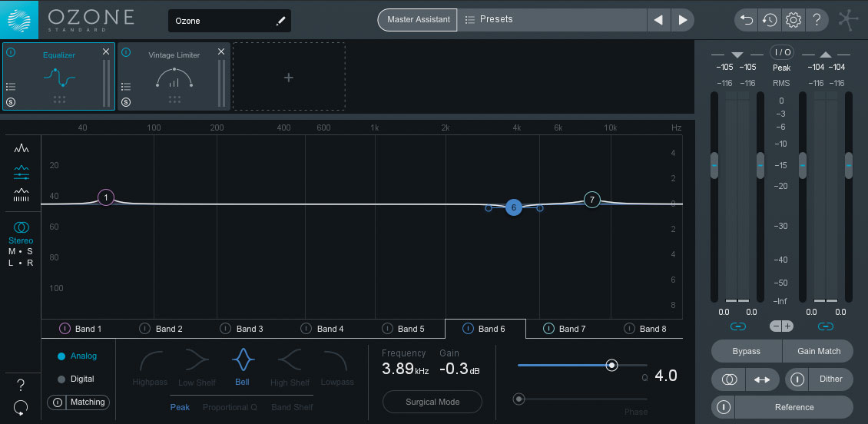Select the Proportional Q bell type

[x=230, y=407]
